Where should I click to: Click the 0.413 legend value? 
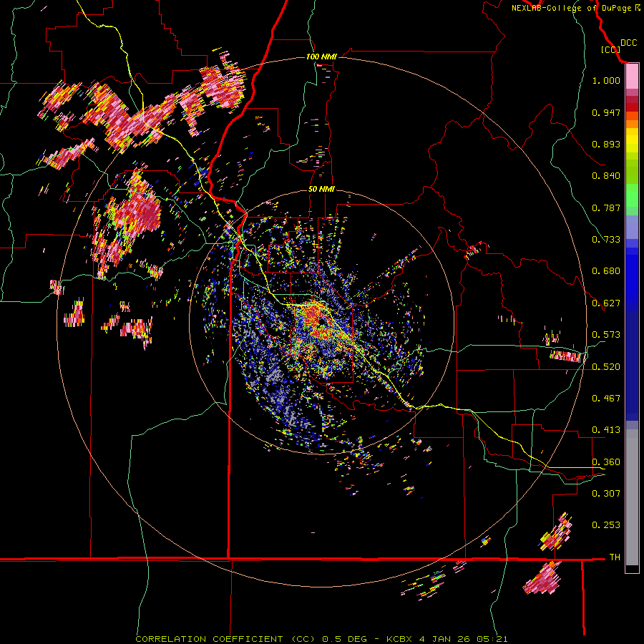click(x=606, y=430)
